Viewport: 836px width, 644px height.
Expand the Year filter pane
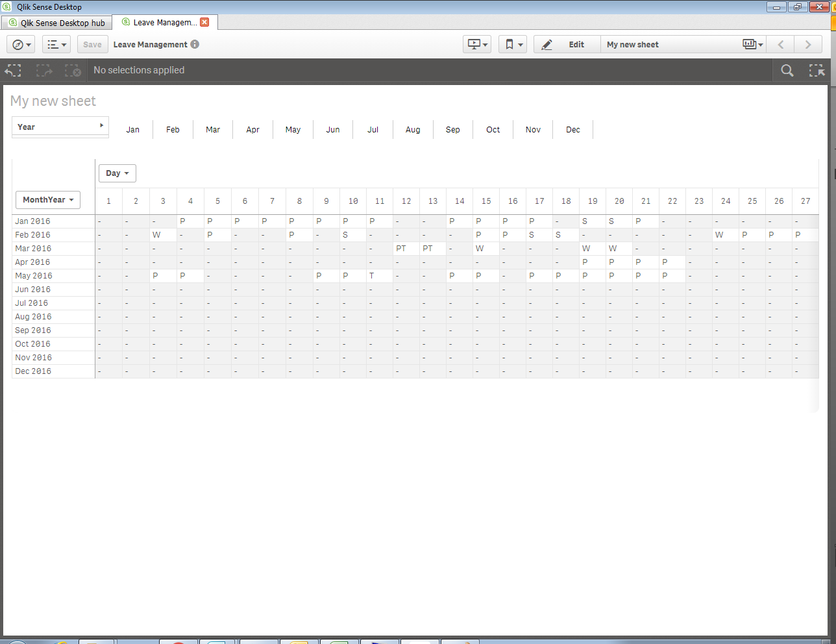[60, 127]
